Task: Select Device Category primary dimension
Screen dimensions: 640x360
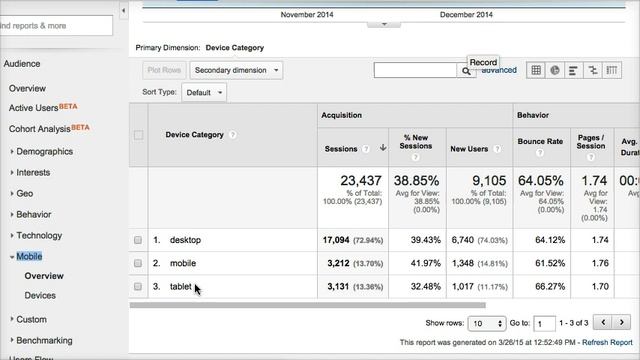Action: click(x=235, y=48)
